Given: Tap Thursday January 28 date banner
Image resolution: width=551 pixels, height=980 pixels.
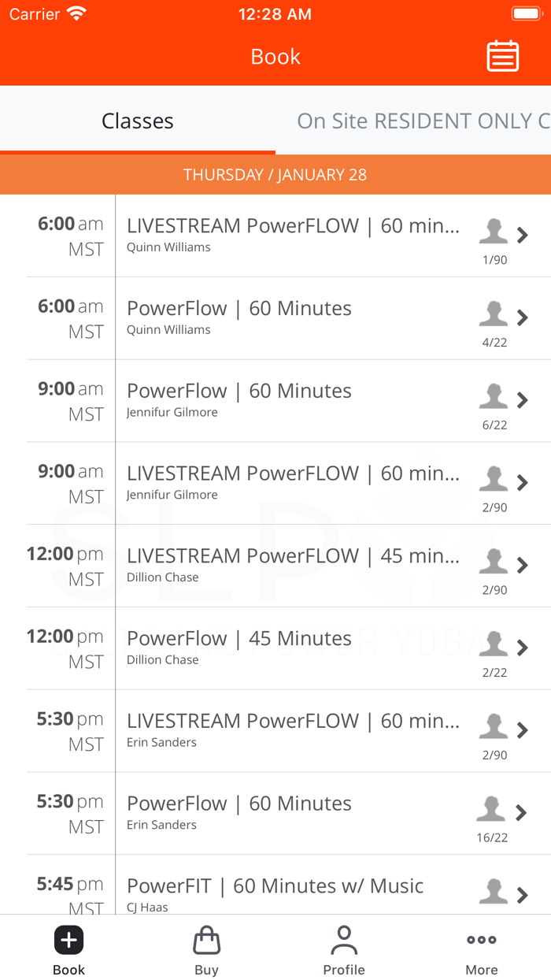Looking at the screenshot, I should tap(275, 174).
